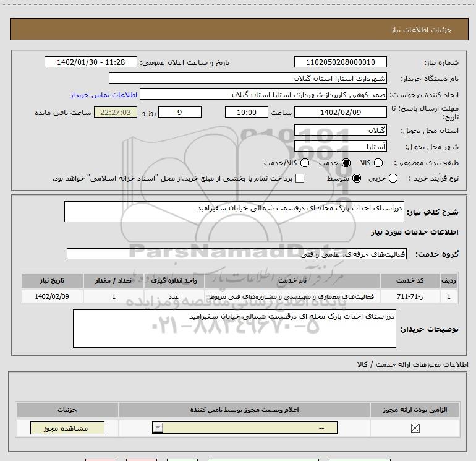Click the اطلاعات خدمات مورد نیاز heading
Viewport: 476px width, 461px height.
point(415,232)
